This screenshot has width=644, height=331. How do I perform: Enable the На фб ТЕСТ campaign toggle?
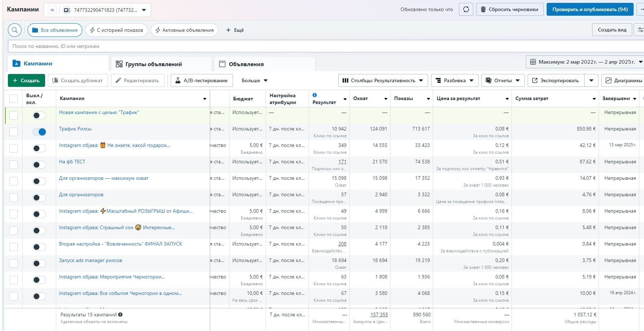[39, 165]
